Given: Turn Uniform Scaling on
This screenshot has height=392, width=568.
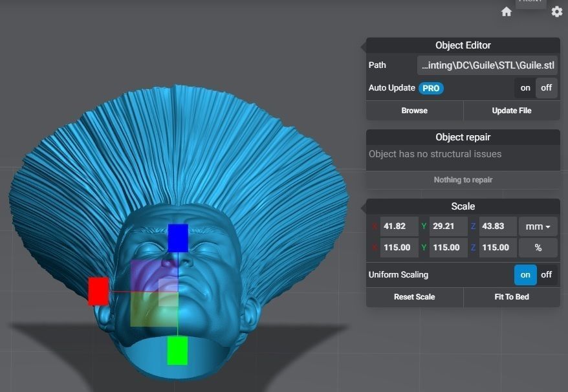Looking at the screenshot, I should 525,275.
